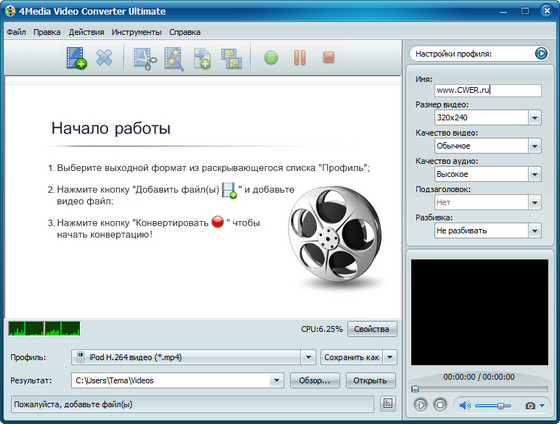Open the Файл menu
560x424 pixels.
[16, 32]
